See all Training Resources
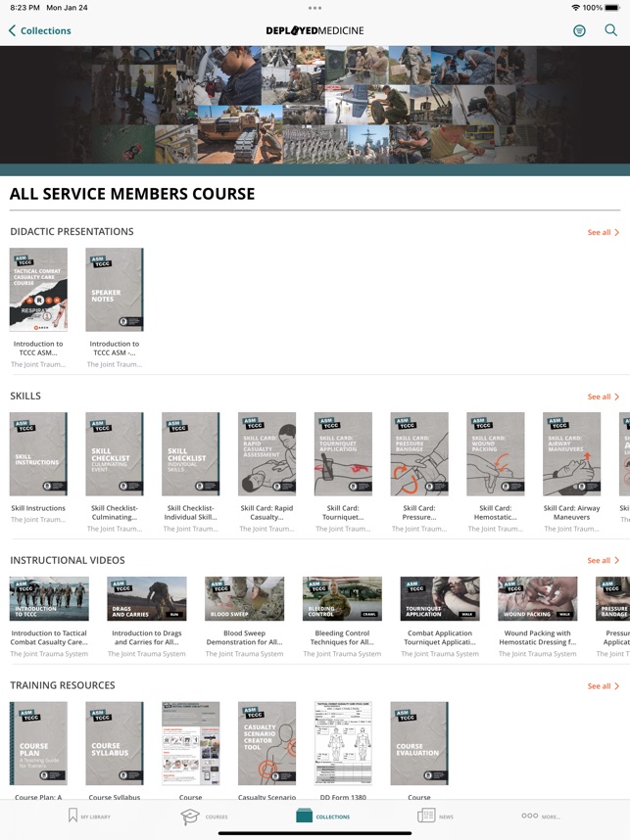 pos(604,685)
